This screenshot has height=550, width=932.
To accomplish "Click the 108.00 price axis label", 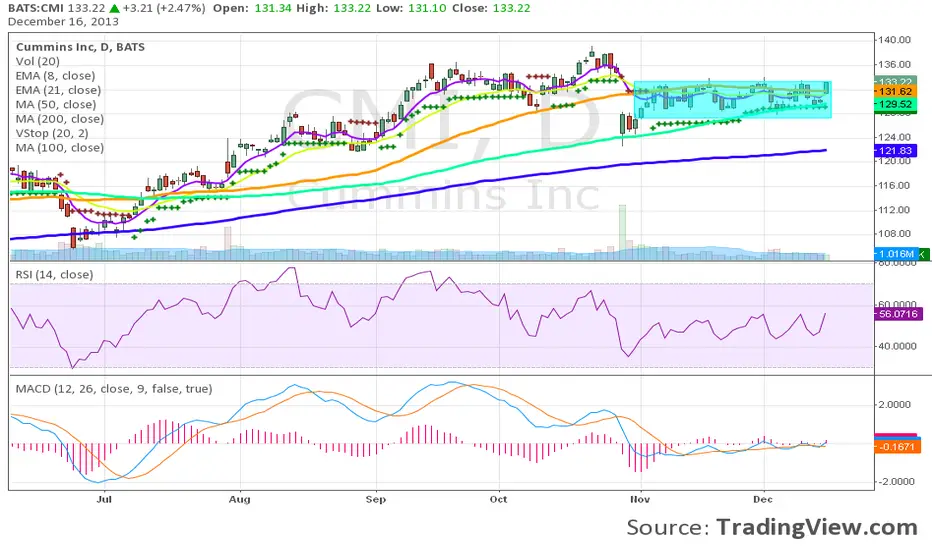I will pyautogui.click(x=895, y=234).
